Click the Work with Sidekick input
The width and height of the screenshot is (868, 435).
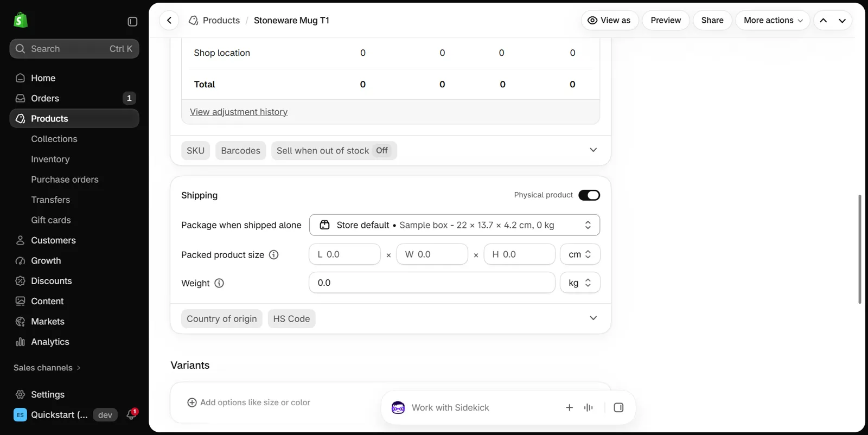pos(450,407)
